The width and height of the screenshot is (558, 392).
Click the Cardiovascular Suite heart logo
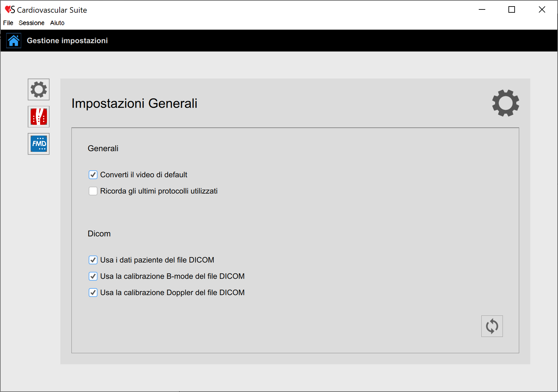click(9, 10)
